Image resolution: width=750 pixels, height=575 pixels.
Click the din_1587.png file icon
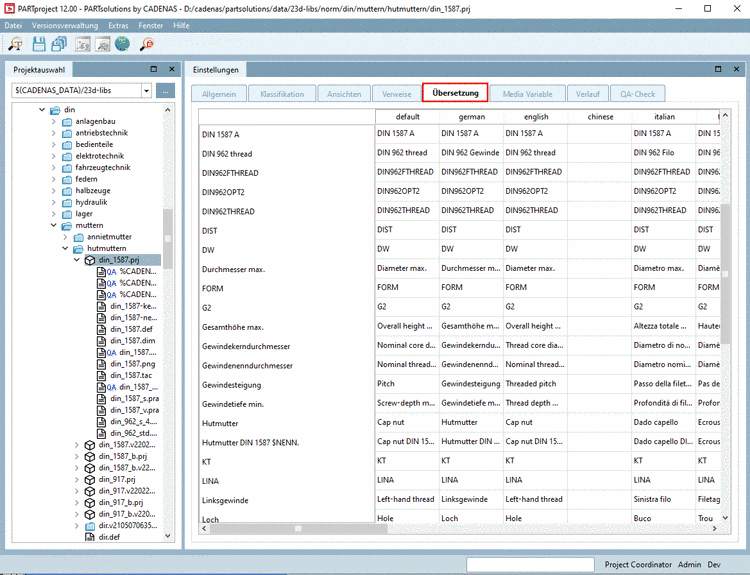pyautogui.click(x=101, y=364)
